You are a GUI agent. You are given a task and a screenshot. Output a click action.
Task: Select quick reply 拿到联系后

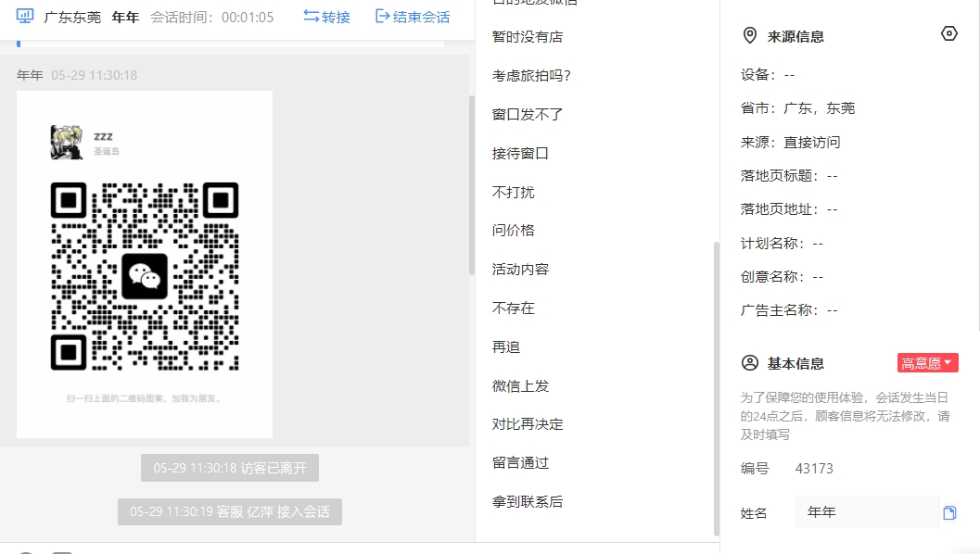[x=528, y=501]
